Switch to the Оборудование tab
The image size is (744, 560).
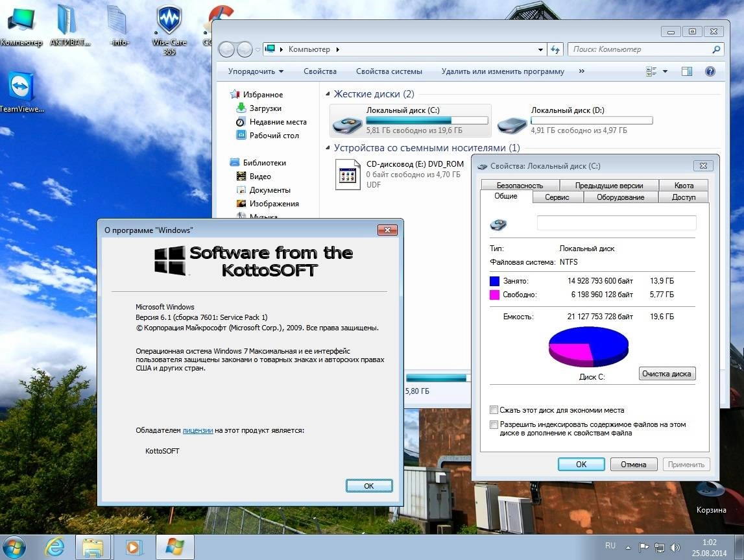[621, 197]
